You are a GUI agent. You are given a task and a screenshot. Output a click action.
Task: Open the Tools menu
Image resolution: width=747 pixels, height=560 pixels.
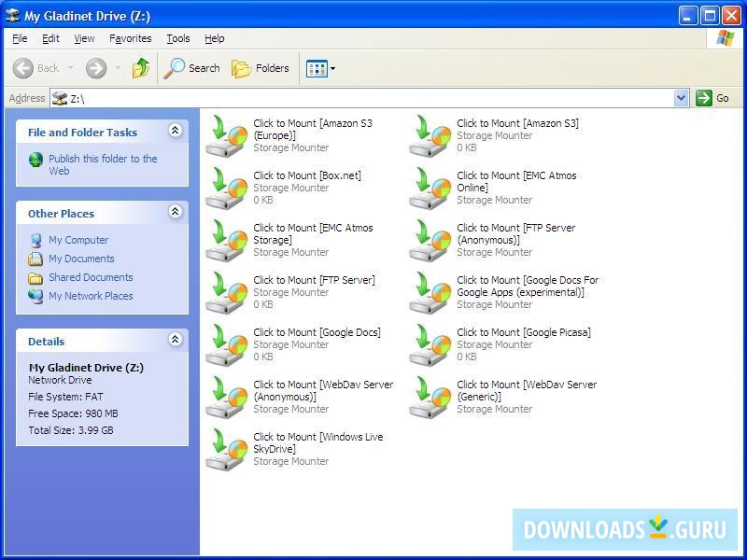coord(177,38)
